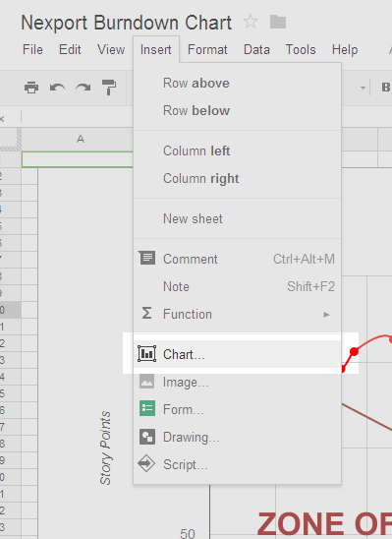Expand the Function submenu arrow
This screenshot has width=392, height=539.
(326, 315)
